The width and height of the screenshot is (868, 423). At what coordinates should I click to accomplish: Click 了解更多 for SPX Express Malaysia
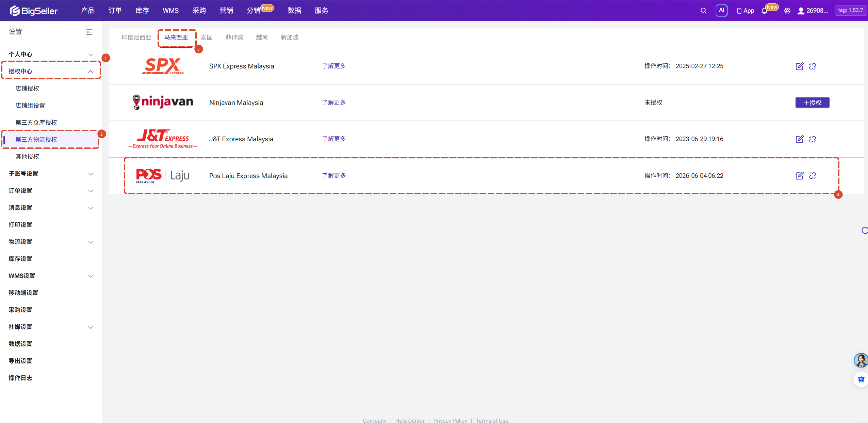pos(334,66)
